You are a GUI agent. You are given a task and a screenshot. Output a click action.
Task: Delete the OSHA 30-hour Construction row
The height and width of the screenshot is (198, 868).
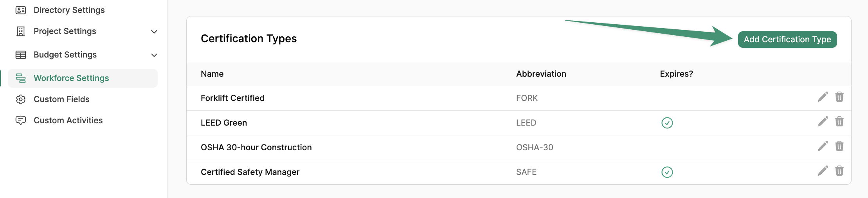click(x=839, y=146)
